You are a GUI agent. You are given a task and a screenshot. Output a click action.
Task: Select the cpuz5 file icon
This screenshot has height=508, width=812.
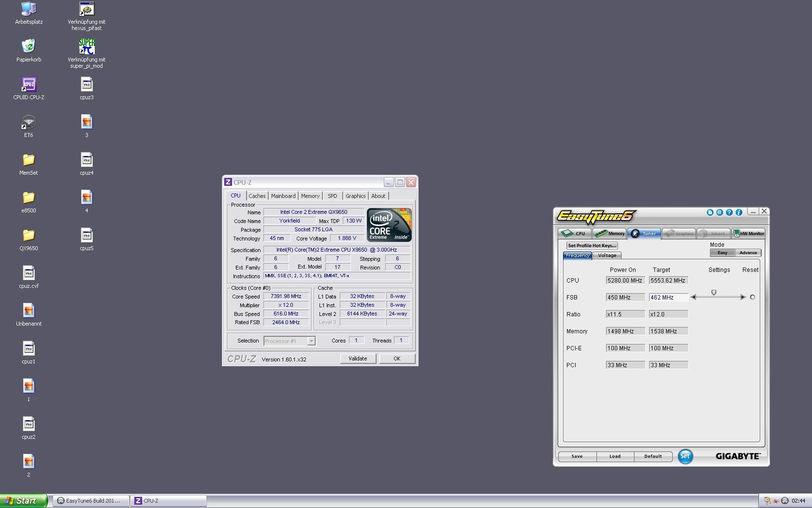pos(87,239)
